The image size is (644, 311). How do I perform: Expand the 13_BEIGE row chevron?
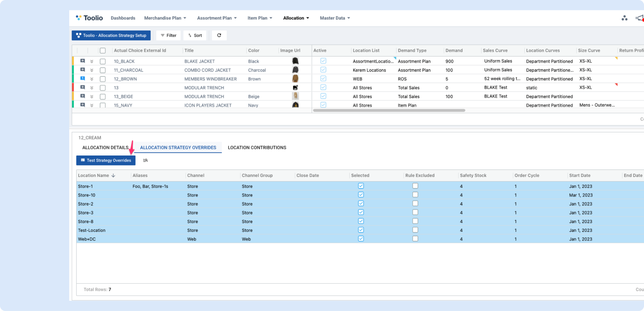tap(92, 96)
